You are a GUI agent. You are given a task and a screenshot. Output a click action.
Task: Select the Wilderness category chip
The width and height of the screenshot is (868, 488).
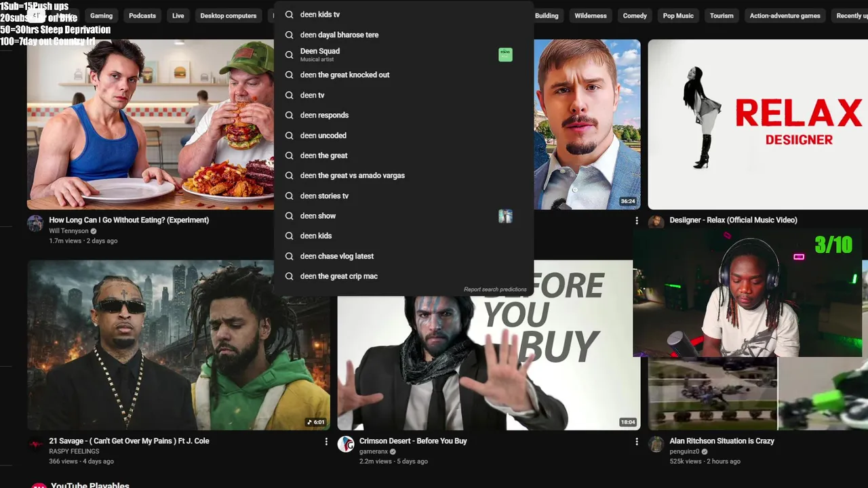click(591, 16)
